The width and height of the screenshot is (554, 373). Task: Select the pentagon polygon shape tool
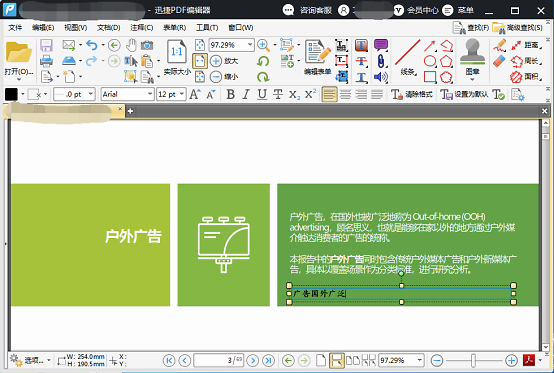[446, 61]
